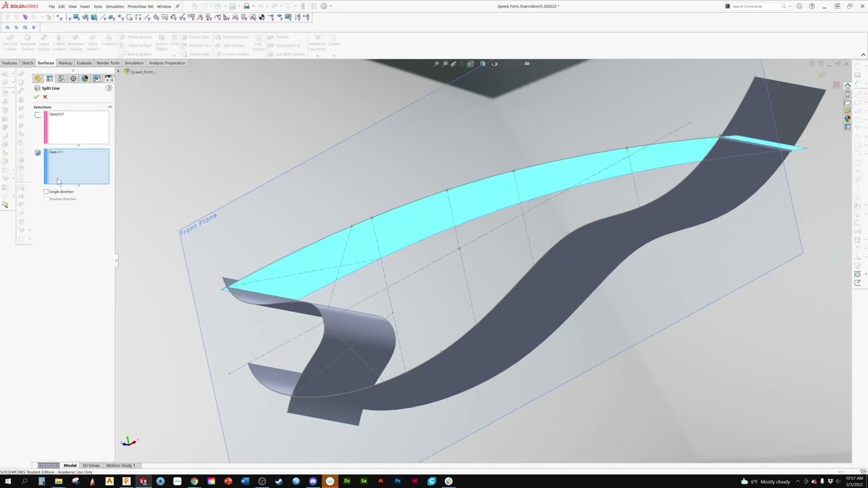The width and height of the screenshot is (868, 488).
Task: Enable Single direction checkbox
Action: (x=46, y=192)
